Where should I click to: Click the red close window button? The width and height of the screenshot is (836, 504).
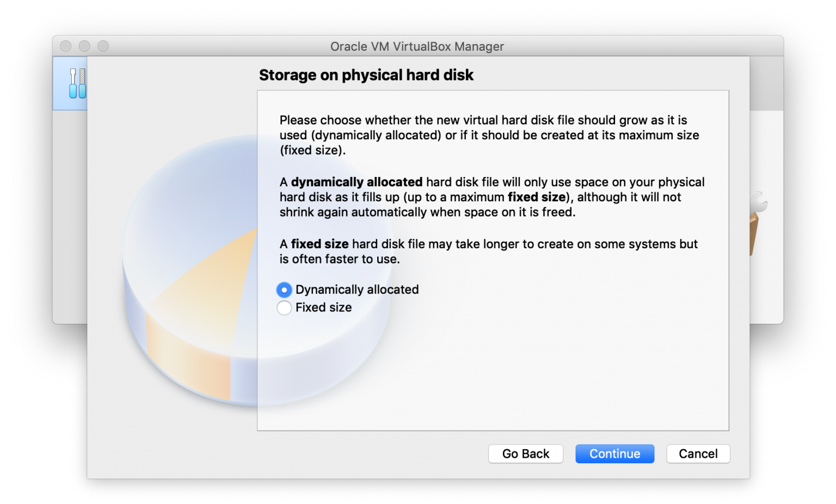[66, 46]
